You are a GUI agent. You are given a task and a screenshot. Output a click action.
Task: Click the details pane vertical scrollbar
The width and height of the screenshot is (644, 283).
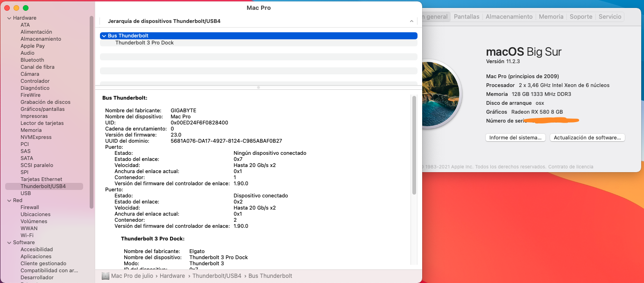click(x=414, y=145)
